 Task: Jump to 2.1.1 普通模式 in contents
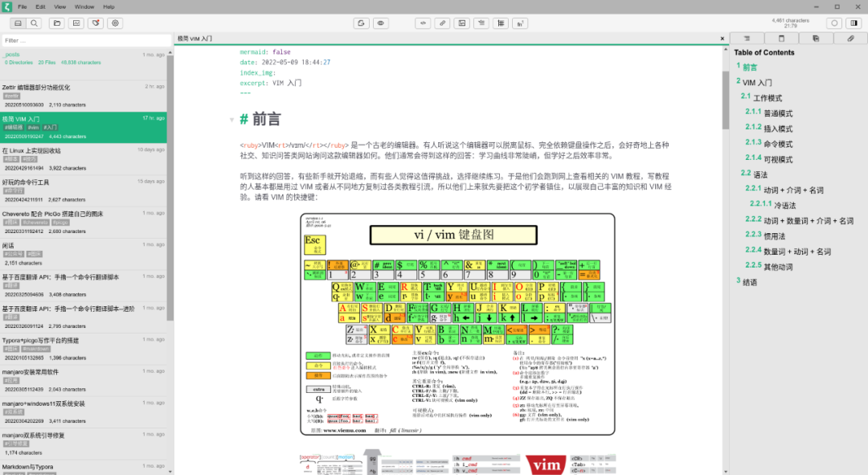click(x=778, y=113)
